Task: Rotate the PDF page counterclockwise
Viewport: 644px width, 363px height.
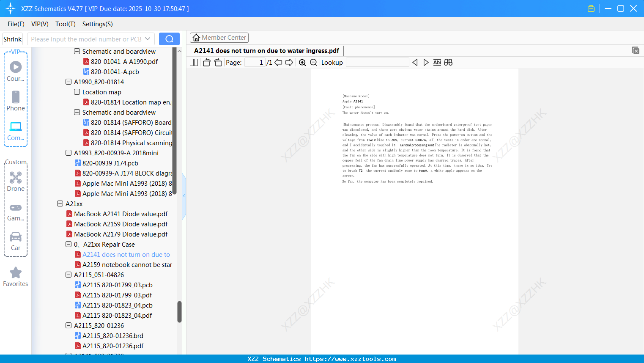Action: [206, 63]
